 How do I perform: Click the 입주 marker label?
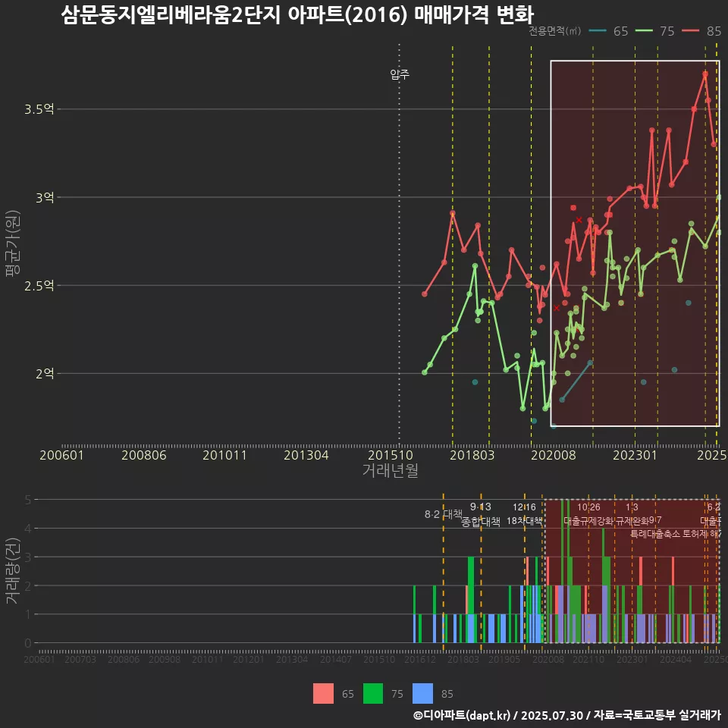tap(400, 74)
